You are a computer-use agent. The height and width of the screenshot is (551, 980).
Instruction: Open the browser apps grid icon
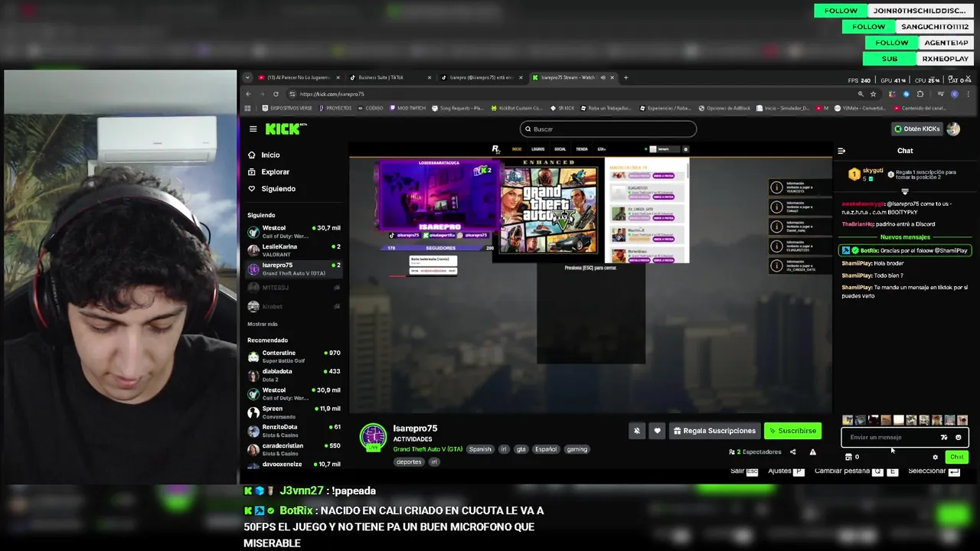coord(248,108)
